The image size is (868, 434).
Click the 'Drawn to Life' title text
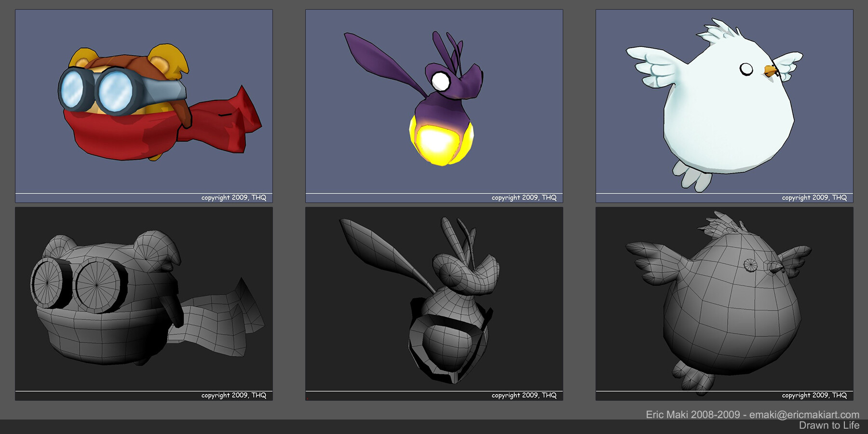(829, 425)
